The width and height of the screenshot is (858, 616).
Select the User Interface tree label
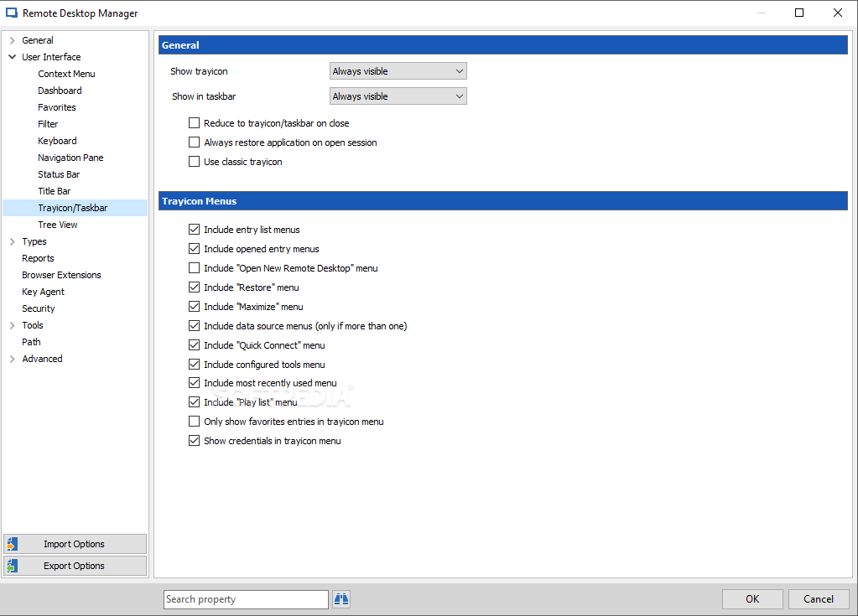click(51, 57)
